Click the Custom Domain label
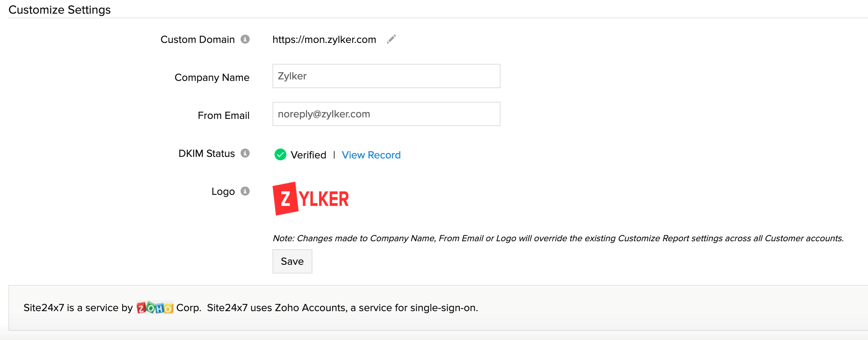868x340 pixels. [x=198, y=40]
